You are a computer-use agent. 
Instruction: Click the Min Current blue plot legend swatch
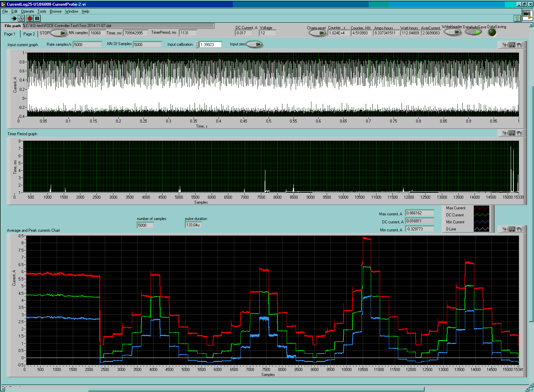pos(481,222)
